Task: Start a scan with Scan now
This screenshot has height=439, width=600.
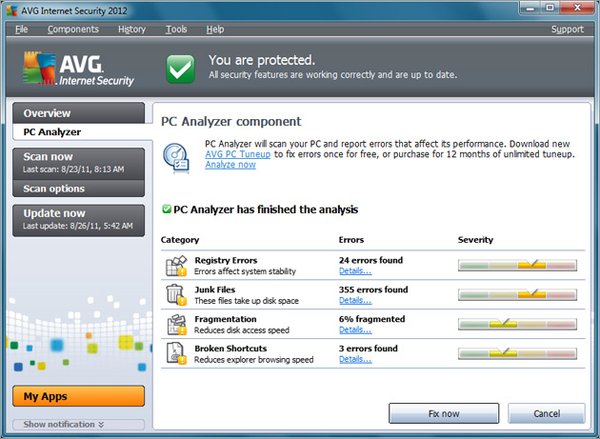Action: [x=78, y=163]
